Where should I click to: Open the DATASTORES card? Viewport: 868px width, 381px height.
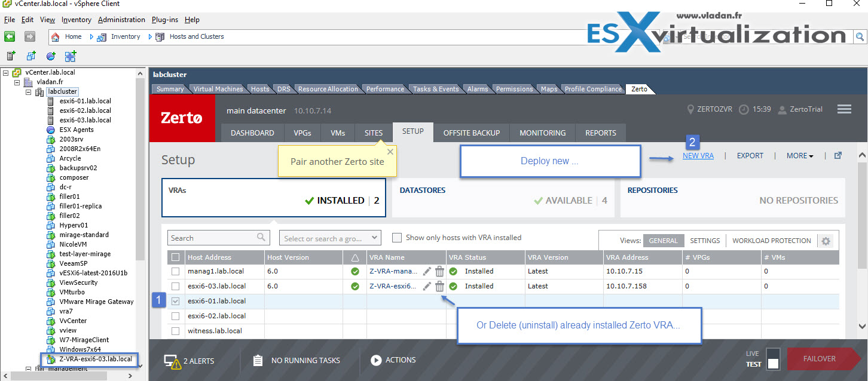click(x=503, y=197)
